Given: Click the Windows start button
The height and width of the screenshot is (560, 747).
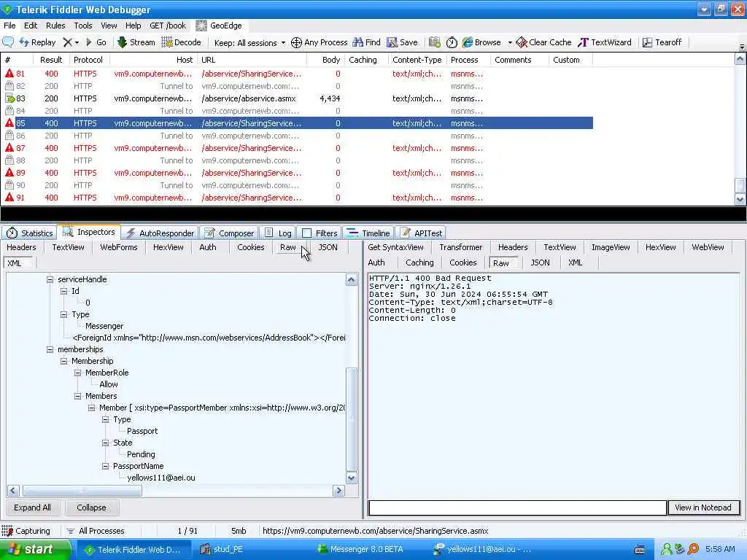Looking at the screenshot, I should point(34,550).
